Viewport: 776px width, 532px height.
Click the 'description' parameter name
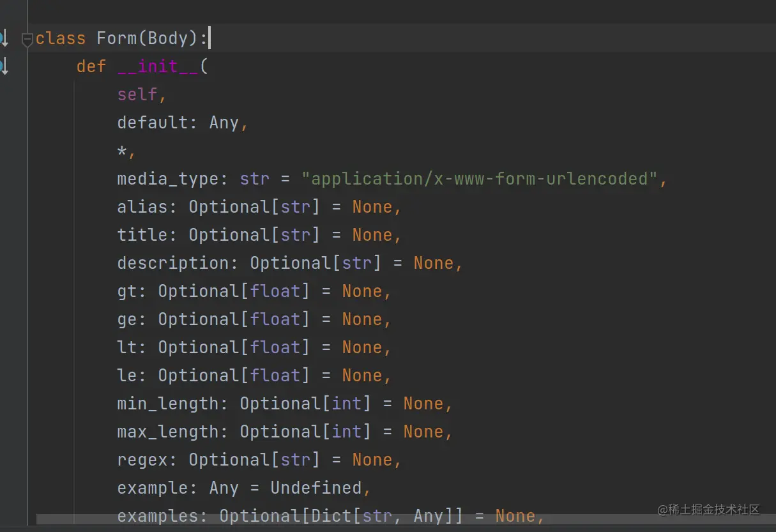click(x=173, y=263)
